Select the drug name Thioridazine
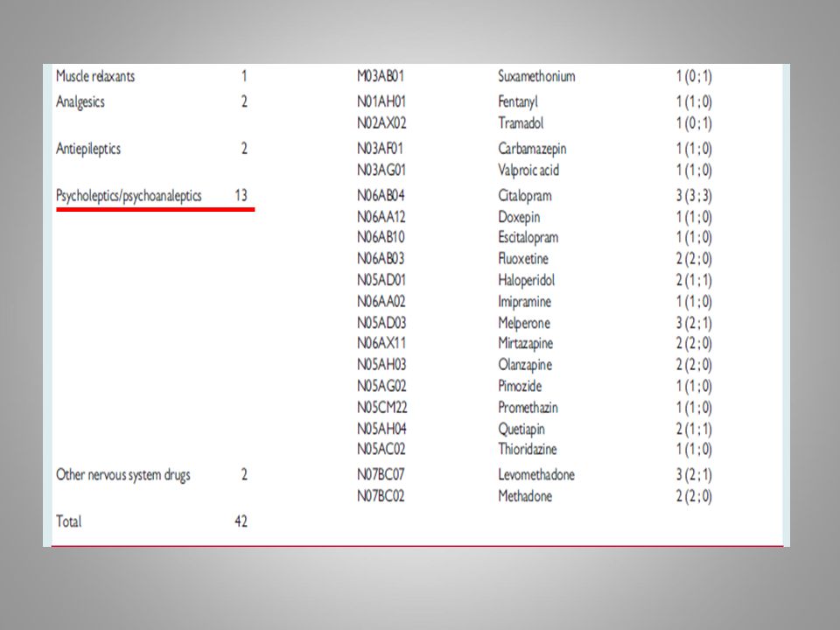This screenshot has height=630, width=840. point(528,449)
